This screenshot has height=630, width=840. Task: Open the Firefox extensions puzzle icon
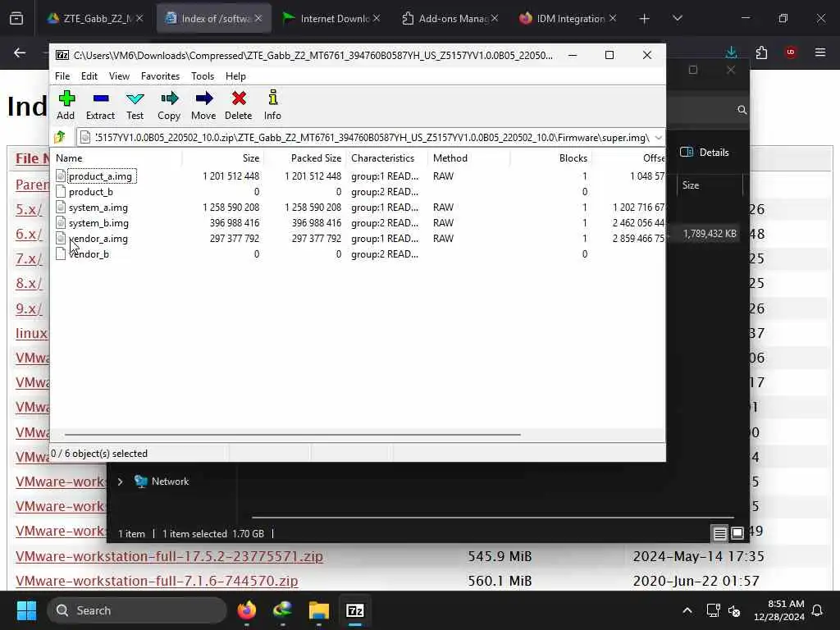tap(761, 52)
